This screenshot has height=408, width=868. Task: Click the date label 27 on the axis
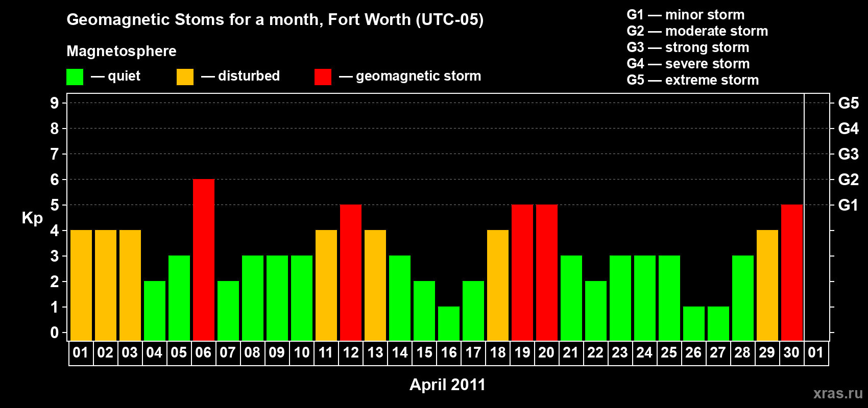point(718,352)
